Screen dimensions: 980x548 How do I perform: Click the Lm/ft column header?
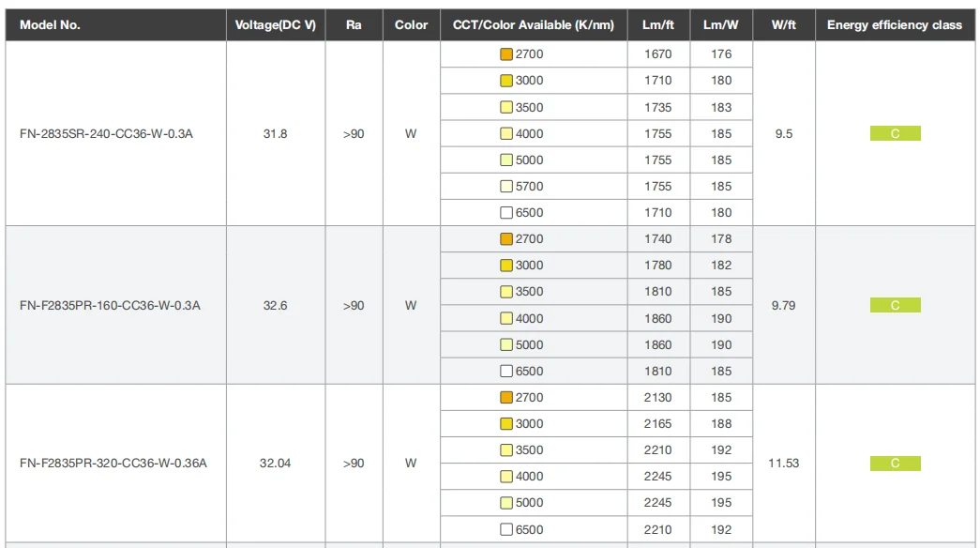tap(657, 25)
